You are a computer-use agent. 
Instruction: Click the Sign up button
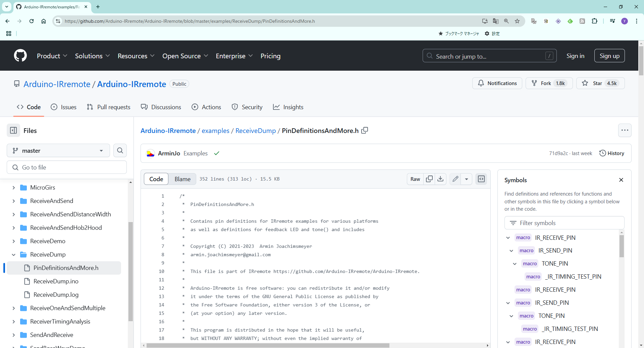point(609,56)
